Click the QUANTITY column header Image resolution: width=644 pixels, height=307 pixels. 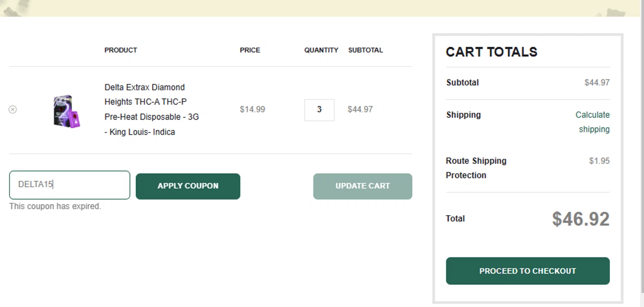[x=321, y=50]
